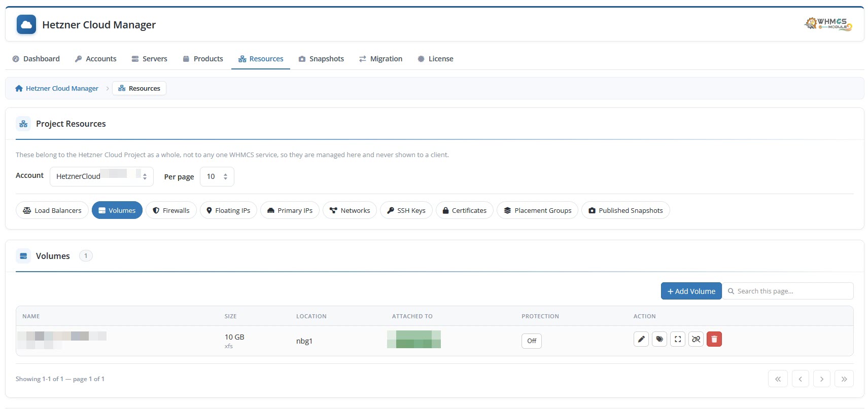Switch to the Migration tab
The width and height of the screenshot is (868, 410).
(380, 59)
